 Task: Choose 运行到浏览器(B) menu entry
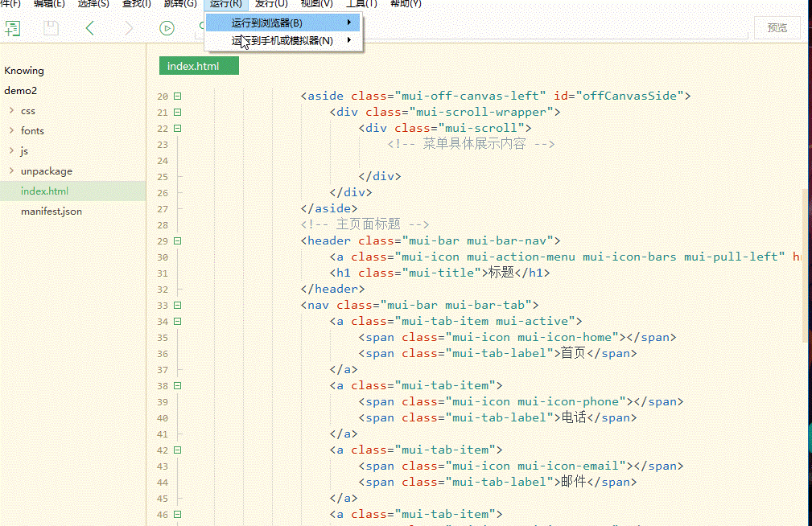click(x=282, y=23)
